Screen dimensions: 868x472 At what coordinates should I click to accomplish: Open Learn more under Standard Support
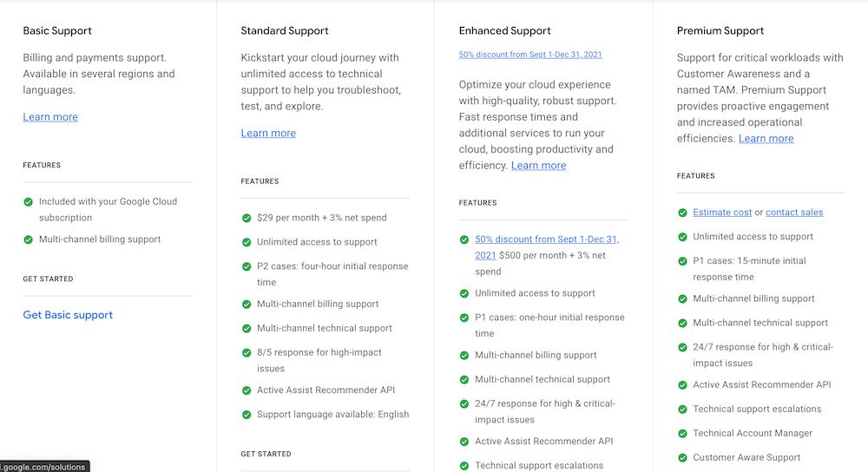(x=268, y=133)
